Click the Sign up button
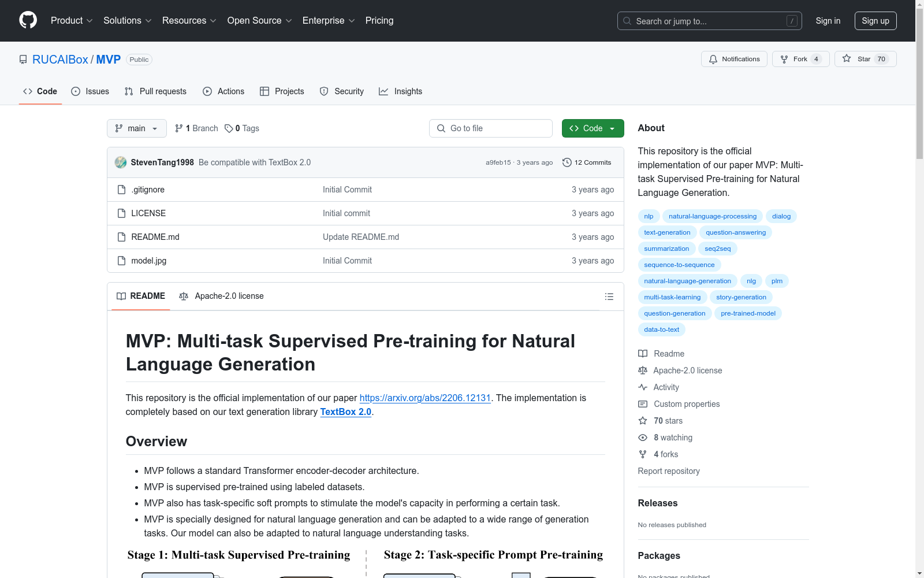This screenshot has width=924, height=578. [875, 21]
